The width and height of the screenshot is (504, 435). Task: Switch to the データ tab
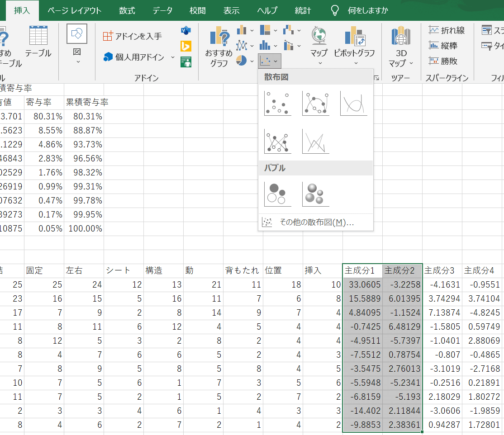point(162,10)
